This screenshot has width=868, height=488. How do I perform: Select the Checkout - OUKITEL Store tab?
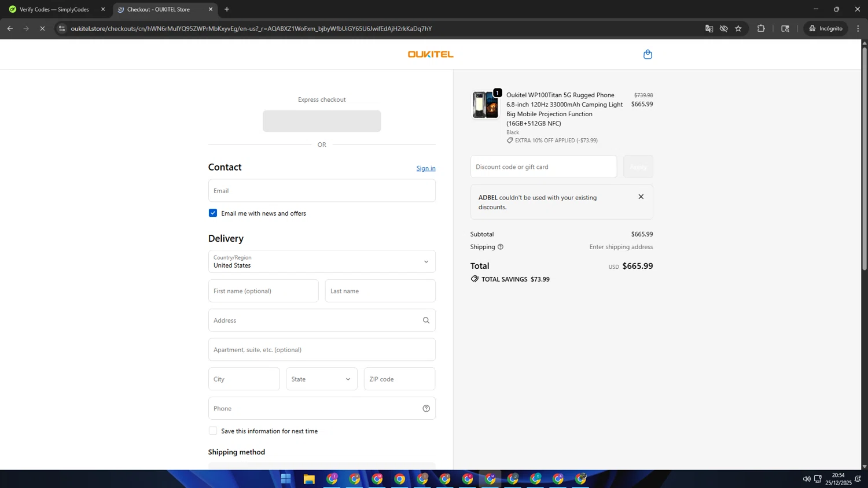coord(165,9)
